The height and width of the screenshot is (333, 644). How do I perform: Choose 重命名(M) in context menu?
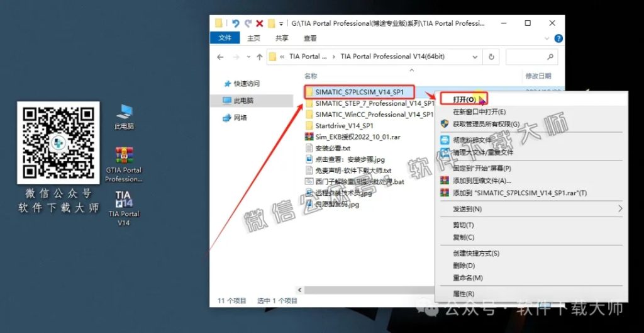coord(467,278)
